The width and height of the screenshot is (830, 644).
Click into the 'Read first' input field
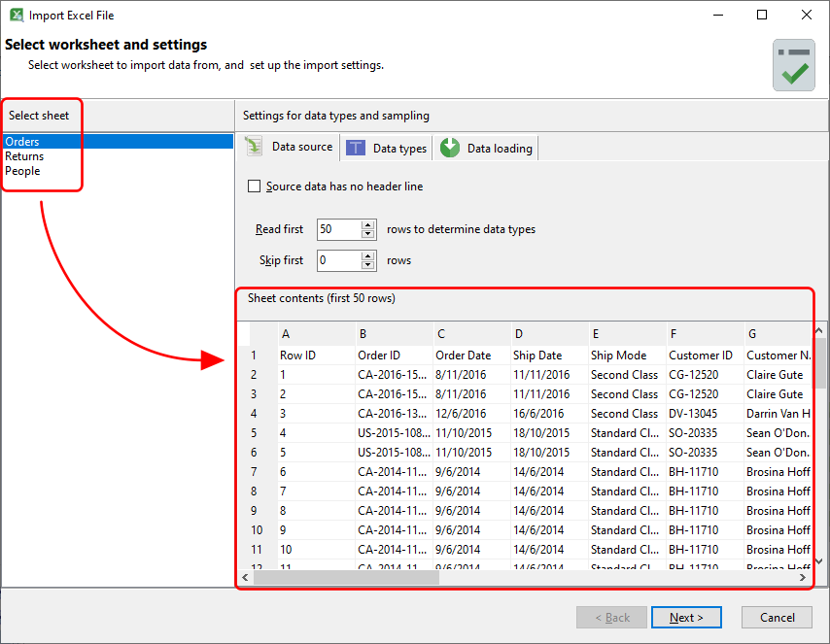tap(338, 230)
